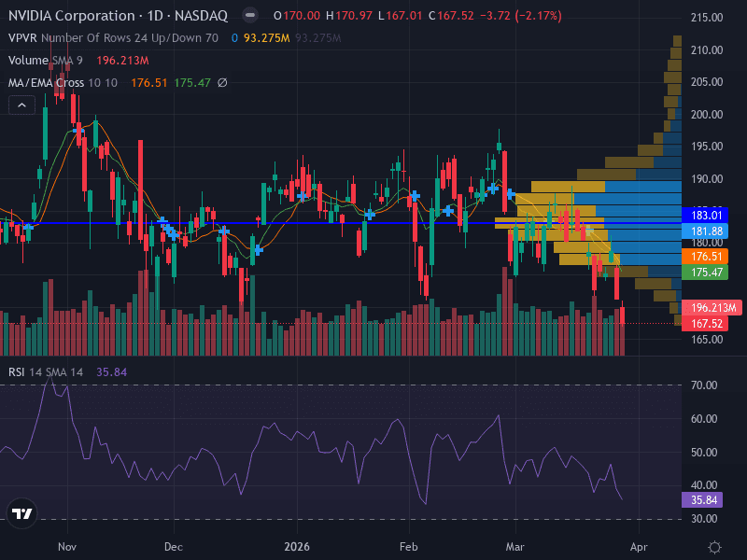The image size is (747, 560).
Task: Click the Dec date on time axis
Action: coord(174,547)
